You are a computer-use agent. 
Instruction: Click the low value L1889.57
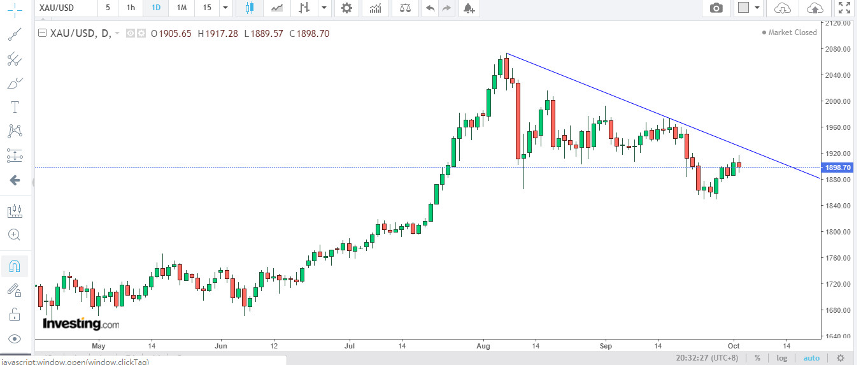pyautogui.click(x=264, y=33)
